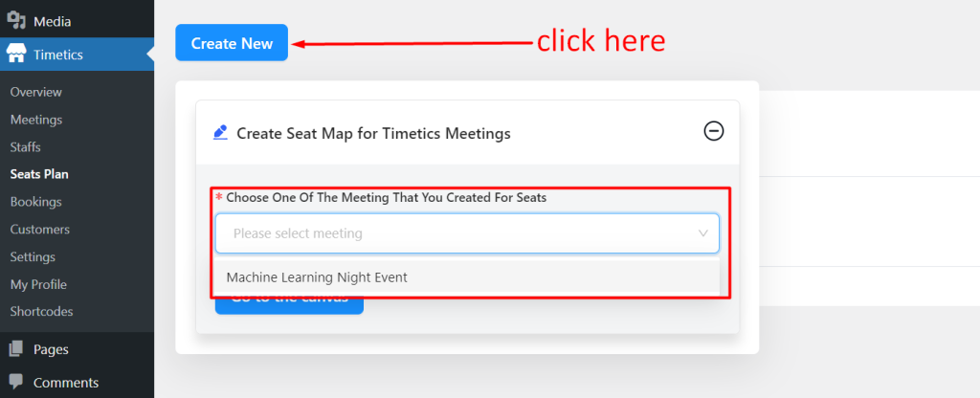Open Timetics Settings link

coord(33,256)
